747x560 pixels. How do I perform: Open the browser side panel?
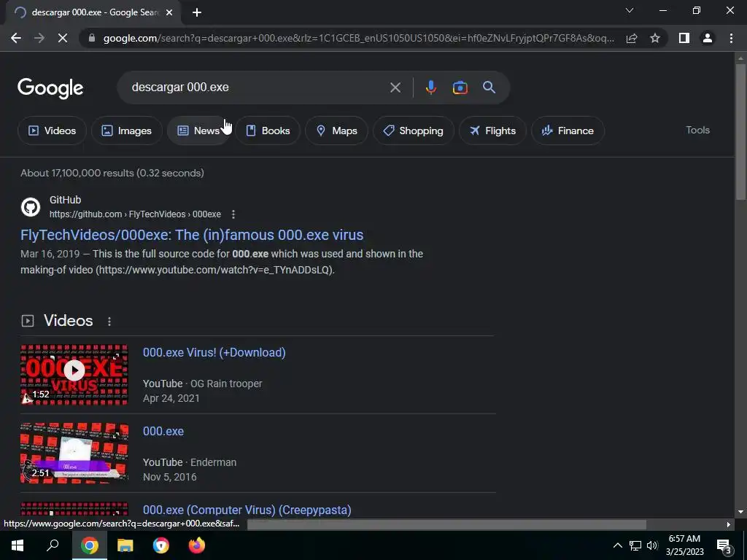coord(684,38)
